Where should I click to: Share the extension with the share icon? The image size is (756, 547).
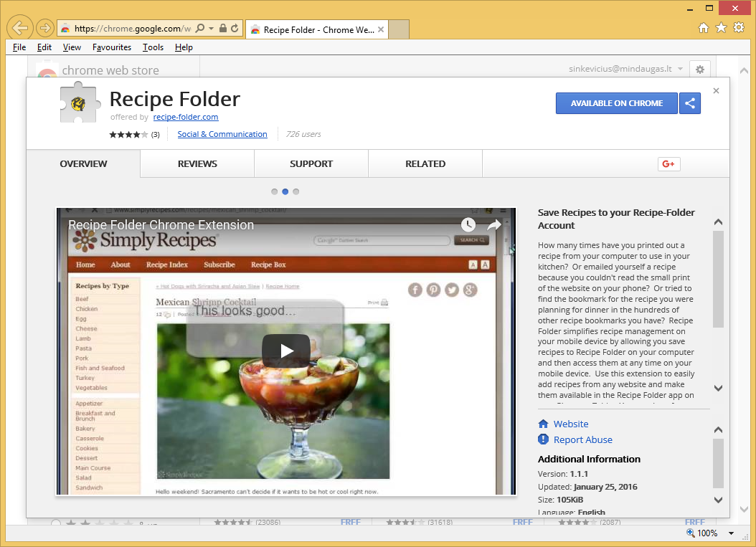point(690,103)
